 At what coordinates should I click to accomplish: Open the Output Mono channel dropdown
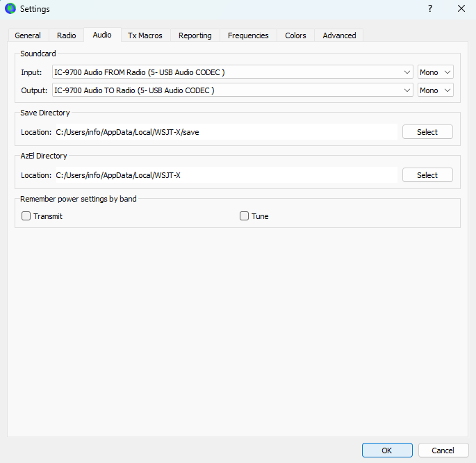[435, 90]
